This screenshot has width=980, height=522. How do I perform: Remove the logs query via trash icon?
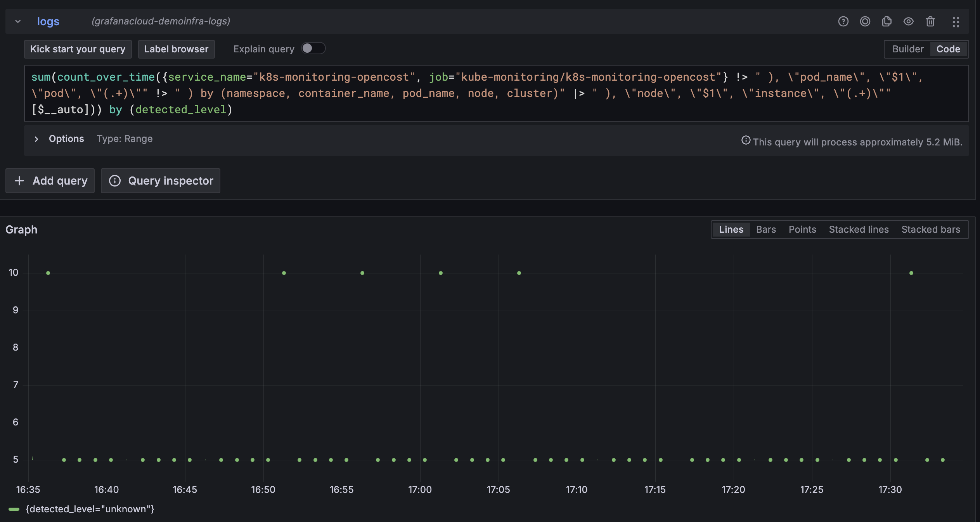(930, 21)
